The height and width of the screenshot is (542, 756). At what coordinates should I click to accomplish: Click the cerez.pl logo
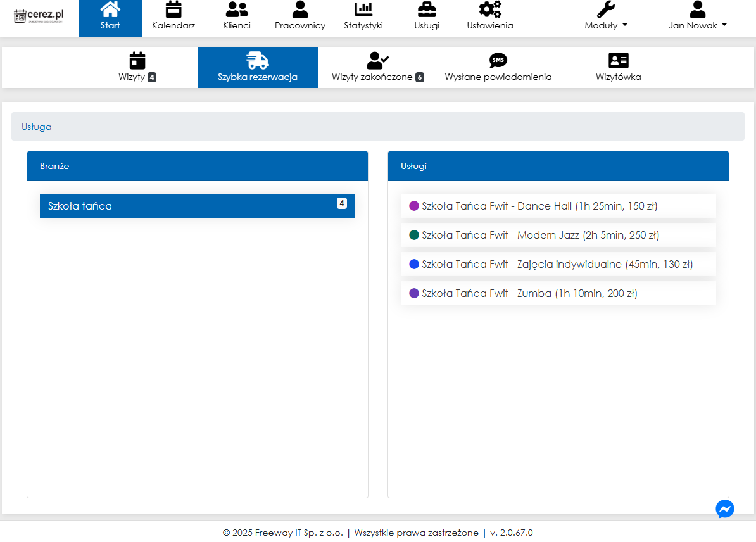(39, 16)
